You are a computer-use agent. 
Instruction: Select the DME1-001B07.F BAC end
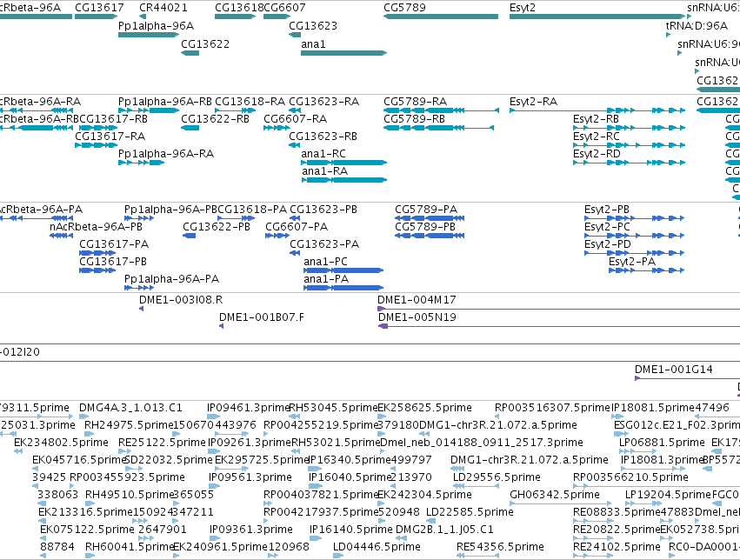pyautogui.click(x=222, y=326)
